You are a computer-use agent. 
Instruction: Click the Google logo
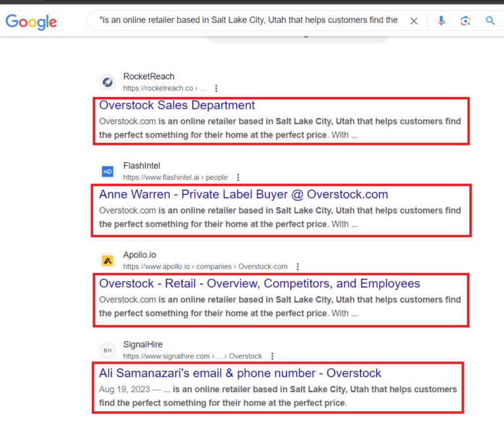[x=31, y=21]
